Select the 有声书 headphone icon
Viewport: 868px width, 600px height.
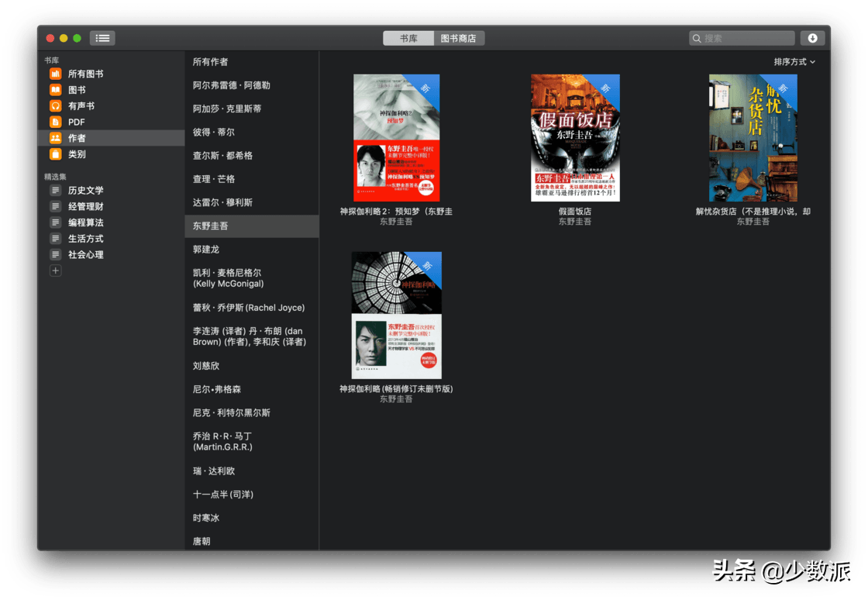[55, 105]
